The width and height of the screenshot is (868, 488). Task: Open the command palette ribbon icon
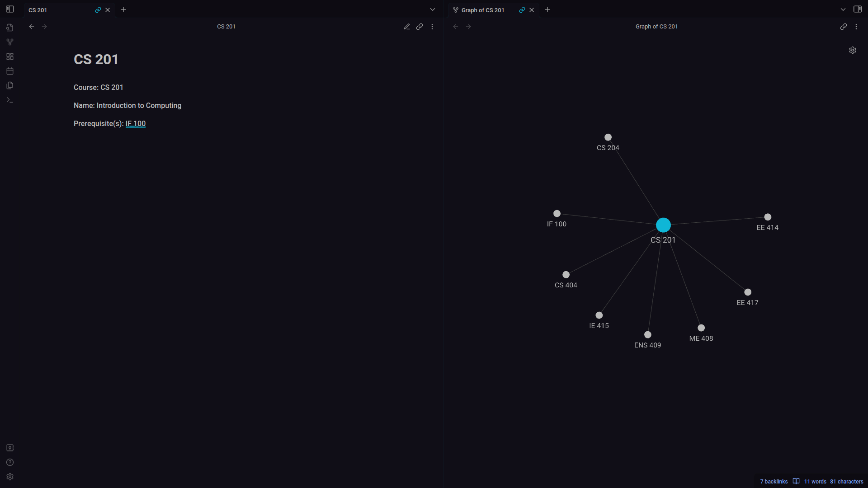(x=10, y=100)
